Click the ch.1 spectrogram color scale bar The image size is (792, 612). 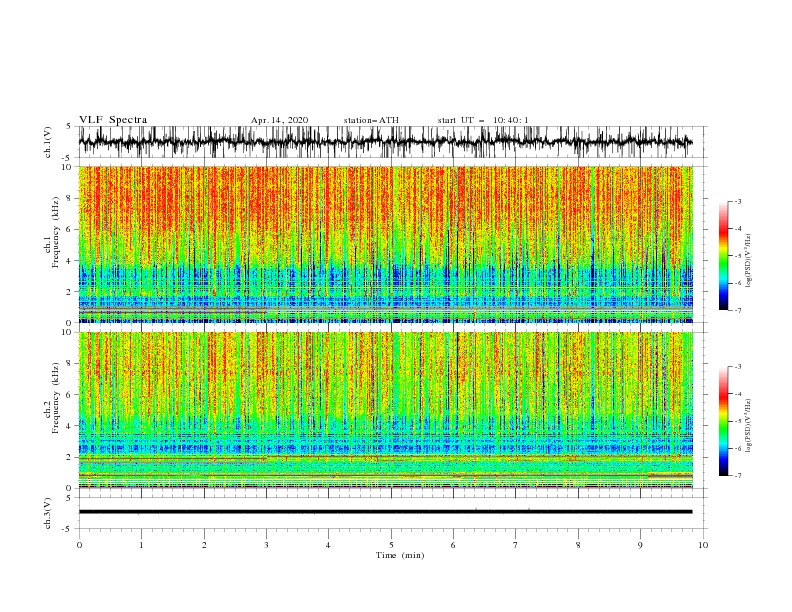pyautogui.click(x=723, y=256)
